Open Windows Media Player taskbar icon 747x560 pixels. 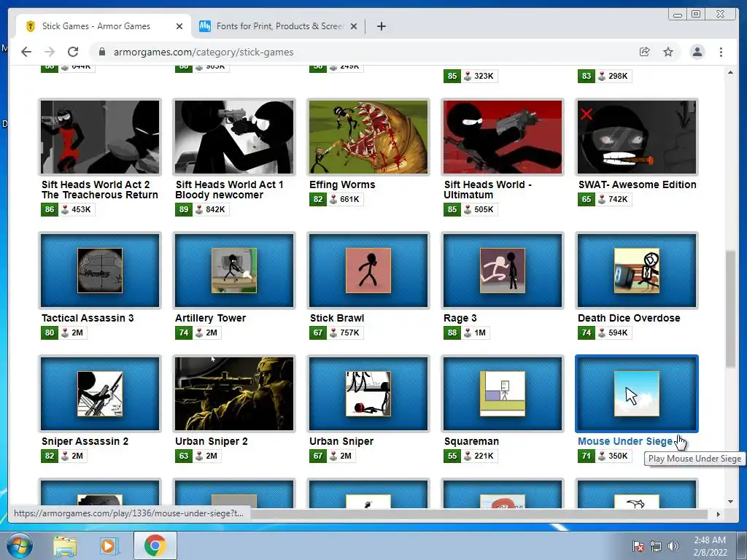(x=108, y=545)
